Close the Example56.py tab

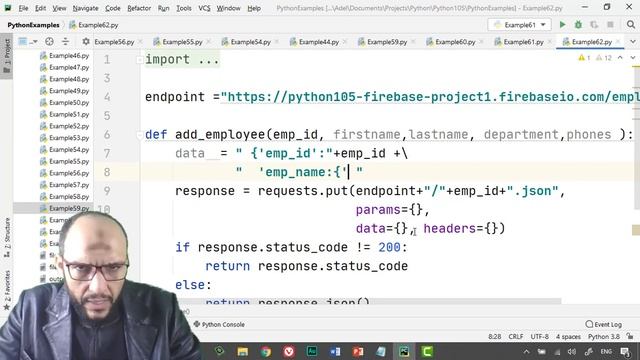coord(140,42)
